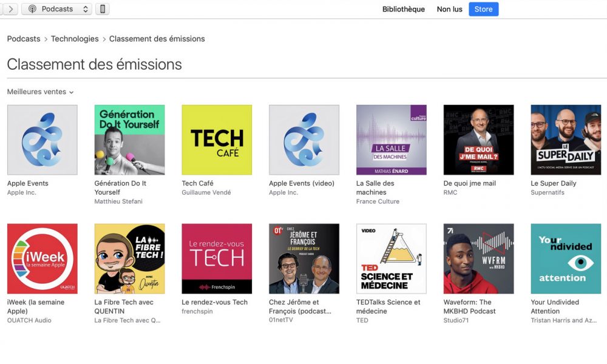Screen dimensions: 607x364
Task: Click author TED
Action: point(362,320)
